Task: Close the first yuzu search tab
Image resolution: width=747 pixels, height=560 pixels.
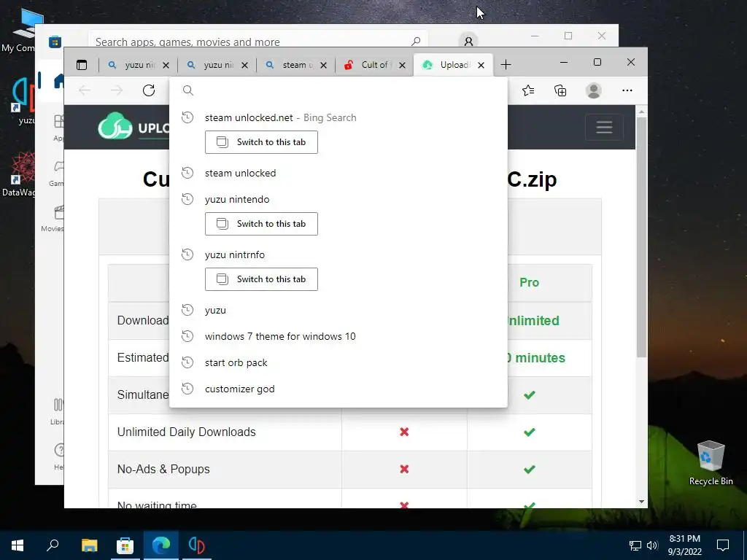Action: click(166, 65)
